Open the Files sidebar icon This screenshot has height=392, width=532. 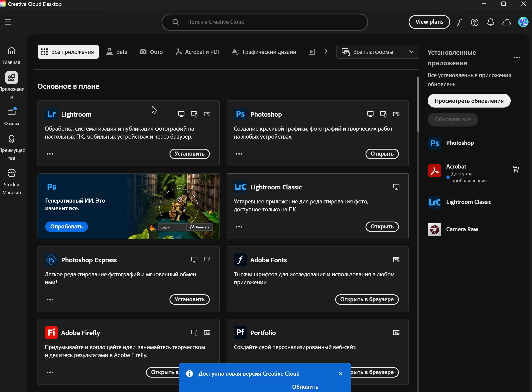pyautogui.click(x=11, y=112)
